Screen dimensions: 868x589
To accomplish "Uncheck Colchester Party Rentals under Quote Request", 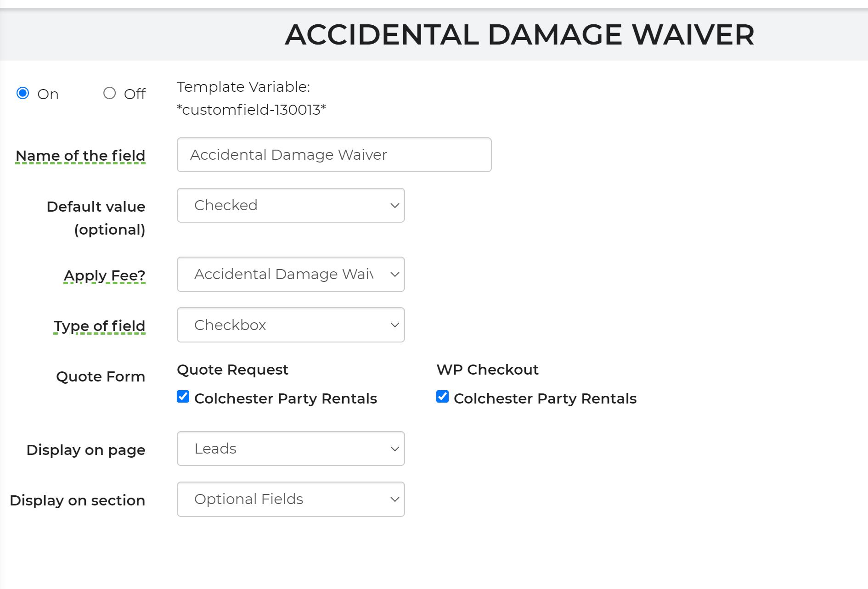I will [183, 397].
